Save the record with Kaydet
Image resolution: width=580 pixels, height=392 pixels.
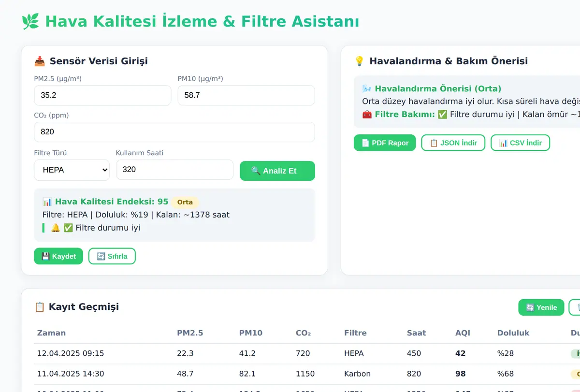58,256
